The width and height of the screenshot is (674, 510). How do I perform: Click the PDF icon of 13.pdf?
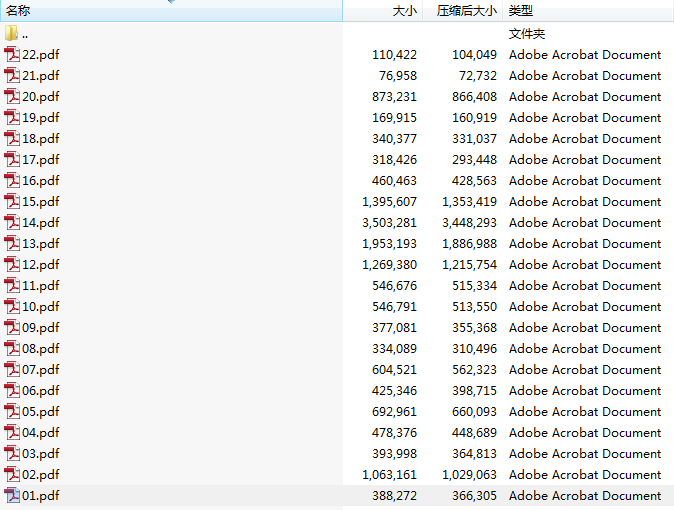pos(12,243)
